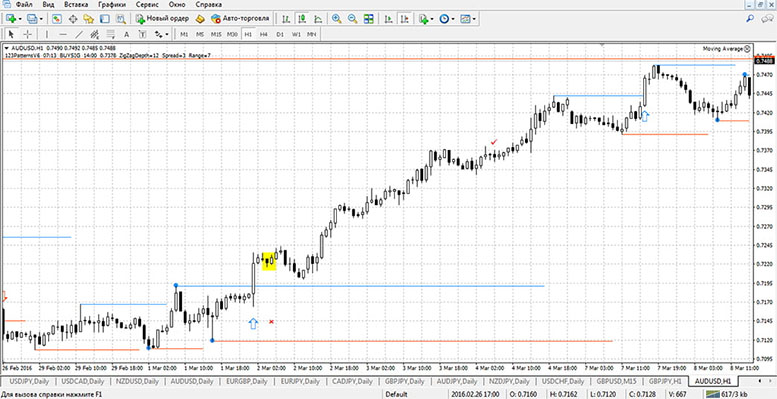Draw a horizontal line tool
This screenshot has width=777, height=399.
click(x=63, y=34)
